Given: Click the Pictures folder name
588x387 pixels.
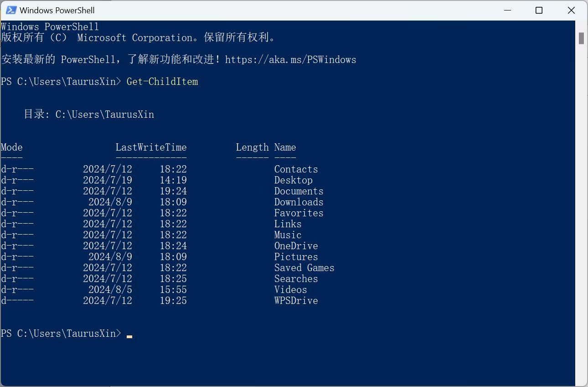Looking at the screenshot, I should [x=296, y=256].
